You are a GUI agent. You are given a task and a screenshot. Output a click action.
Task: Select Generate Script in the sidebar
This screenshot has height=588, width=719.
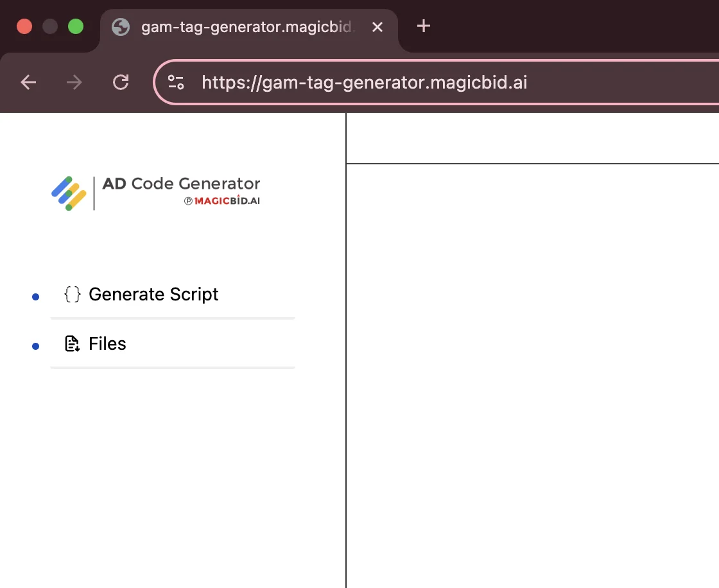[x=154, y=294]
